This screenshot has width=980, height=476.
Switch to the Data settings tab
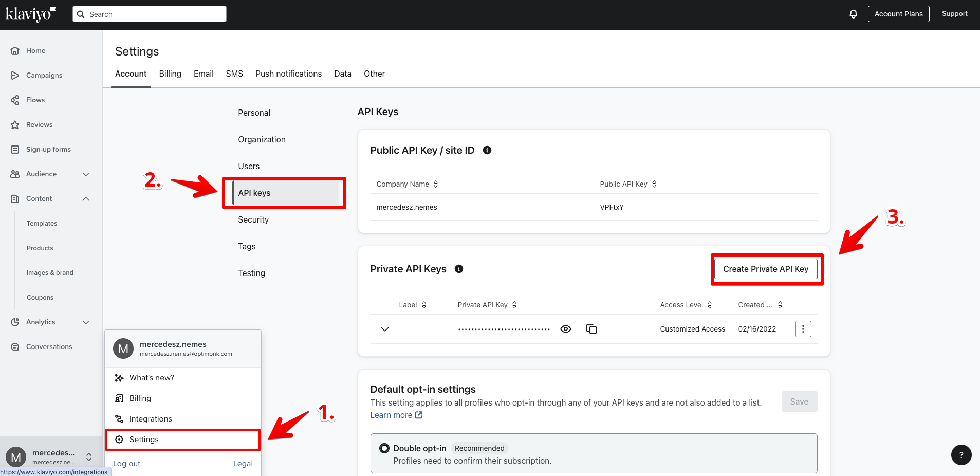pyautogui.click(x=343, y=74)
